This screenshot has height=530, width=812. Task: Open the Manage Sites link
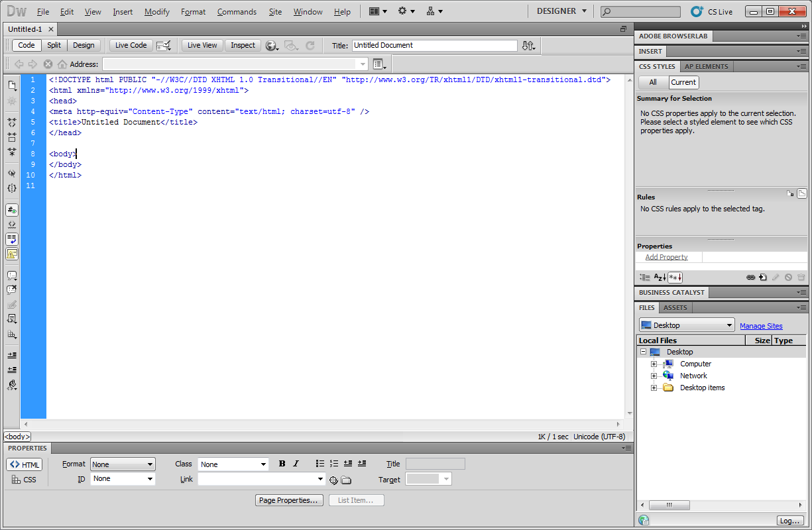coord(761,326)
